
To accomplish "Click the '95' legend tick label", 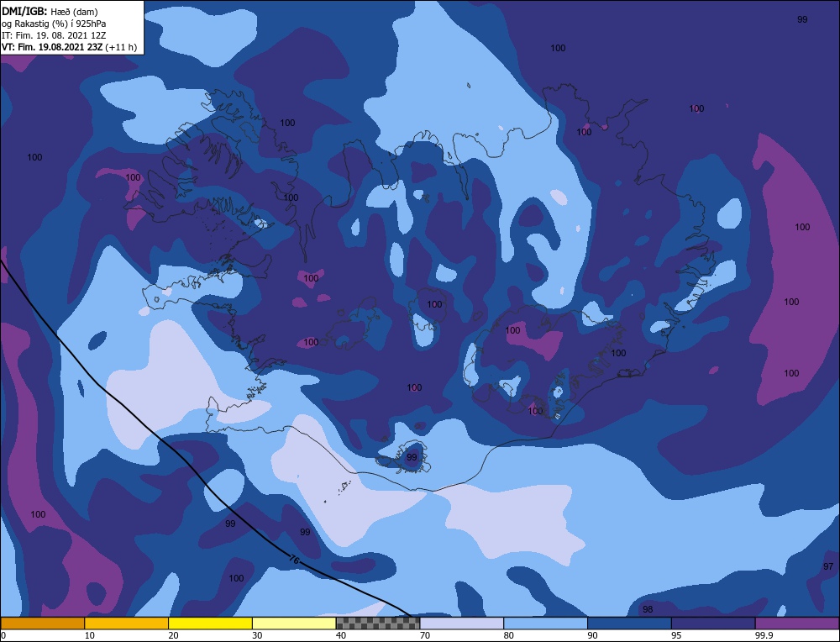I will (x=676, y=635).
